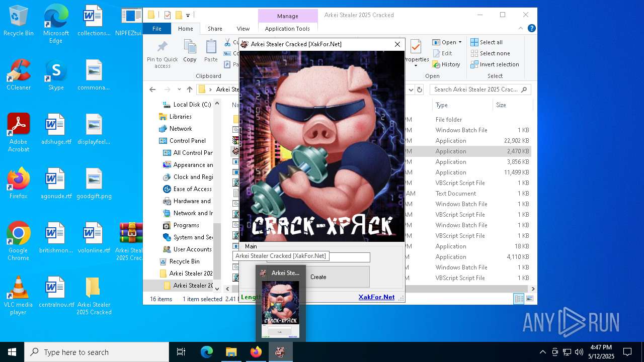Select the centralnov.rtf desktop file
The height and width of the screenshot is (362, 644).
[x=56, y=292]
